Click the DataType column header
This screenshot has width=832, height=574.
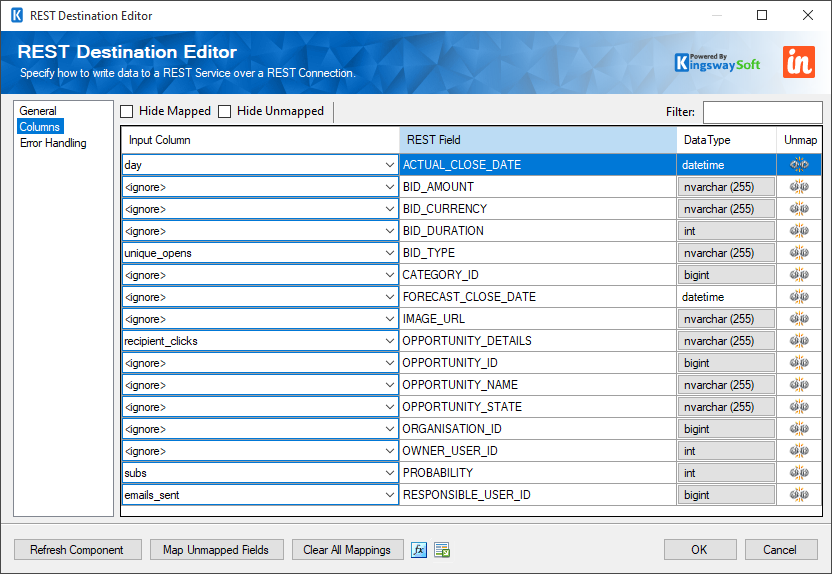[x=726, y=140]
